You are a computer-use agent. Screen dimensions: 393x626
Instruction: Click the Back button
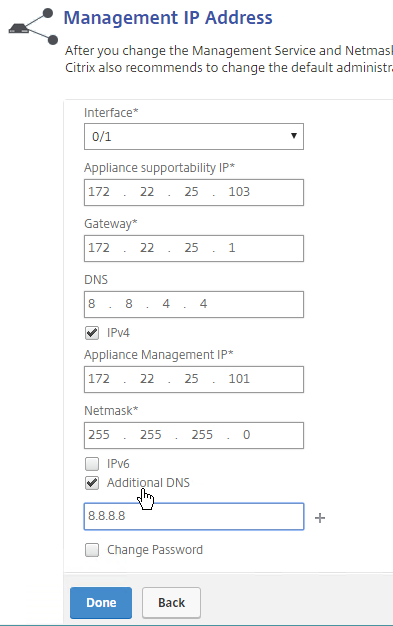click(x=171, y=602)
